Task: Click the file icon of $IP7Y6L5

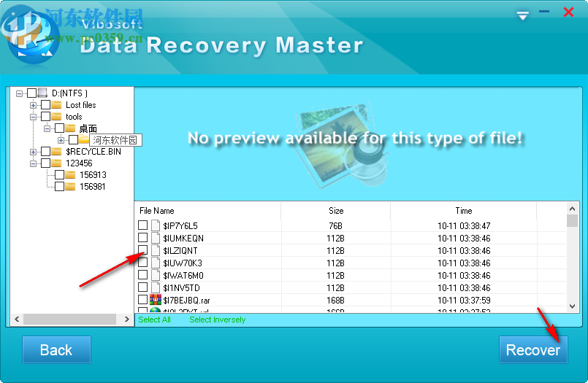Action: (156, 225)
